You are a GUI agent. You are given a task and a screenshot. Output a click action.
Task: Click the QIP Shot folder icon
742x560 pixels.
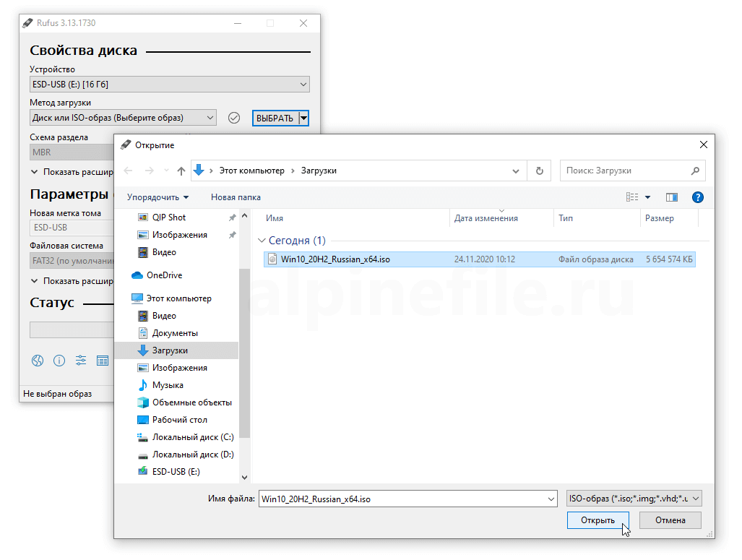click(x=142, y=217)
